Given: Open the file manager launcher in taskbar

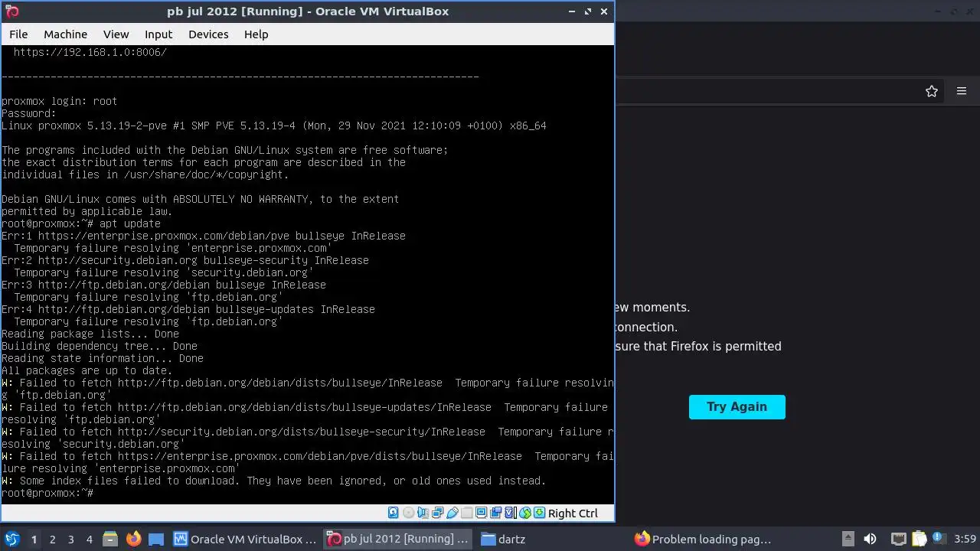Looking at the screenshot, I should tap(109, 539).
